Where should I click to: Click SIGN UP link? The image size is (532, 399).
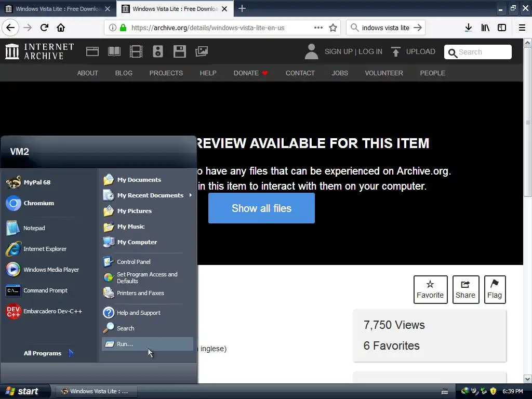[x=338, y=51]
